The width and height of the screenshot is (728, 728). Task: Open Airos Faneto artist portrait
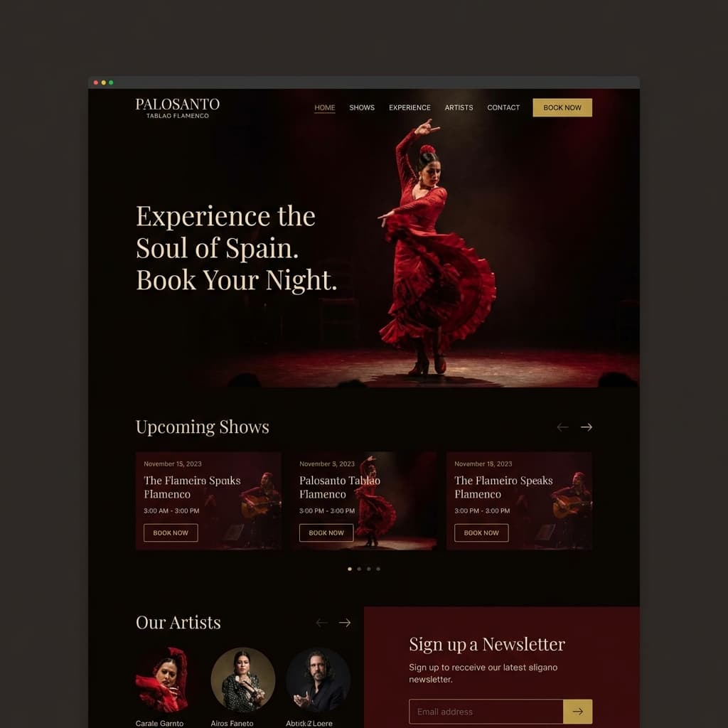pos(243,680)
